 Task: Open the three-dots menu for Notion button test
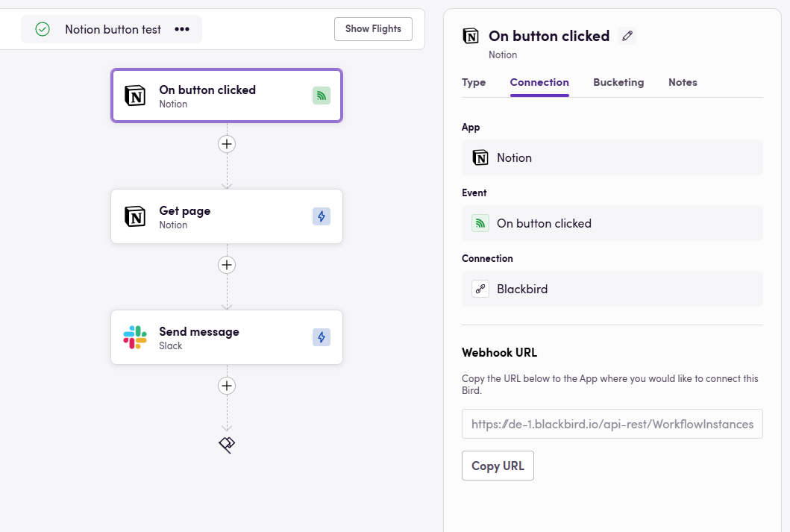[x=182, y=29]
